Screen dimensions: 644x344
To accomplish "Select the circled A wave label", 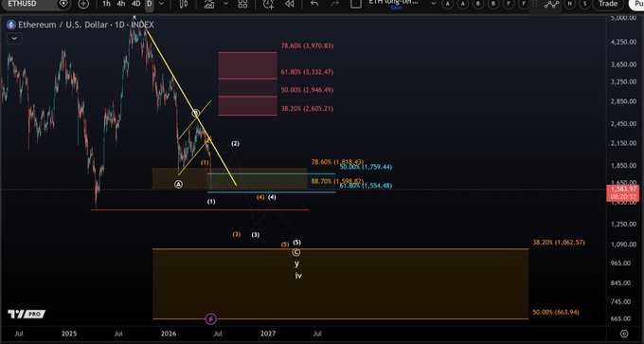I will (x=178, y=184).
